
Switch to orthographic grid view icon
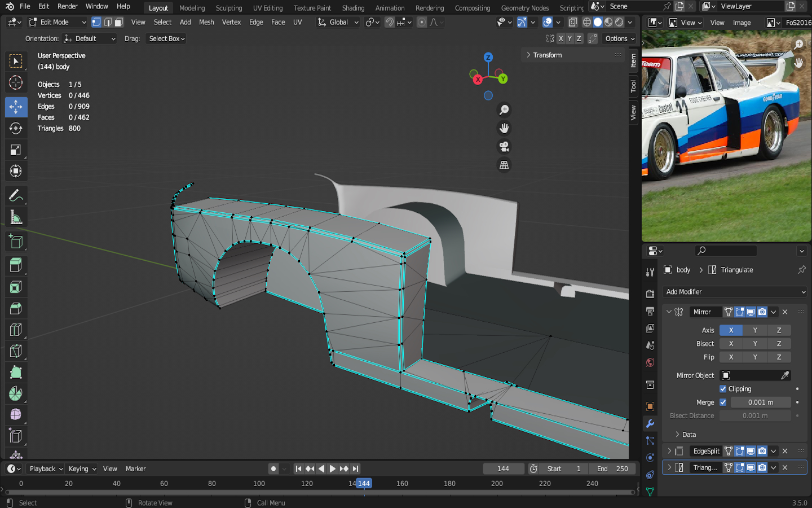tap(504, 165)
